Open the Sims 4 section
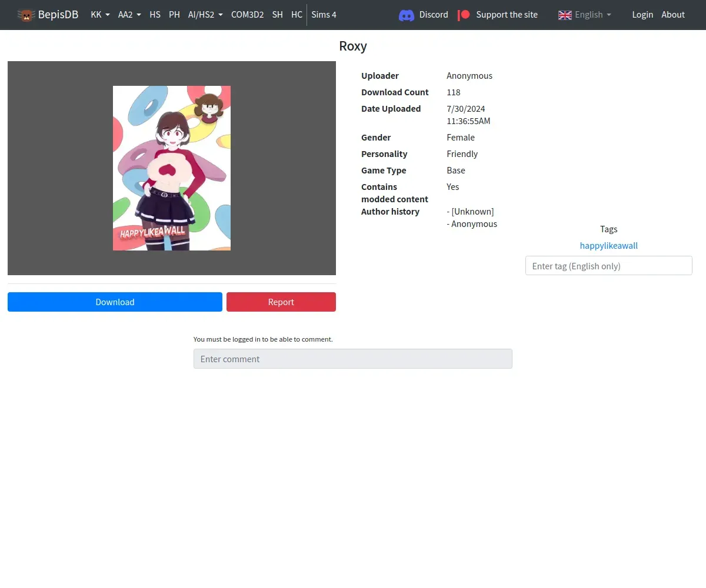Viewport: 706px width, 588px height. point(324,15)
